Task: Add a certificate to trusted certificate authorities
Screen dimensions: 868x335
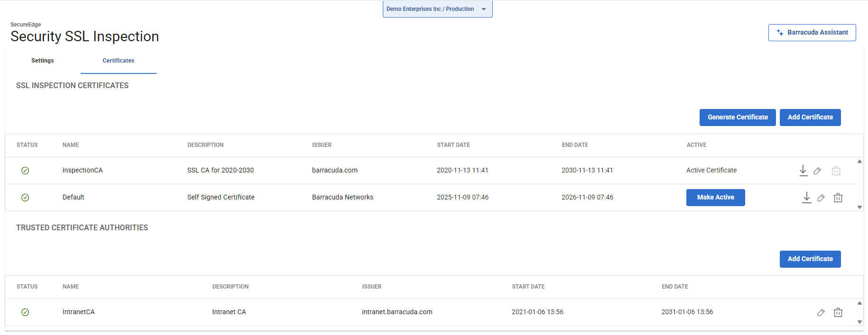Action: pyautogui.click(x=810, y=259)
